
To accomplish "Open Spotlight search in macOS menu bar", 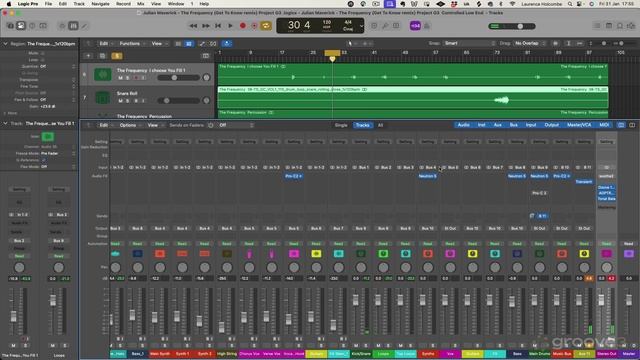I will 569,4.
